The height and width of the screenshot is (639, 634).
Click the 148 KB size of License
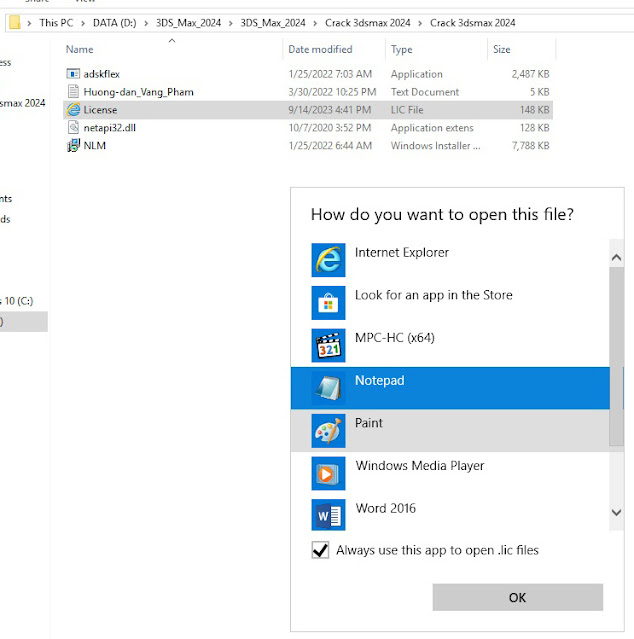tap(535, 110)
